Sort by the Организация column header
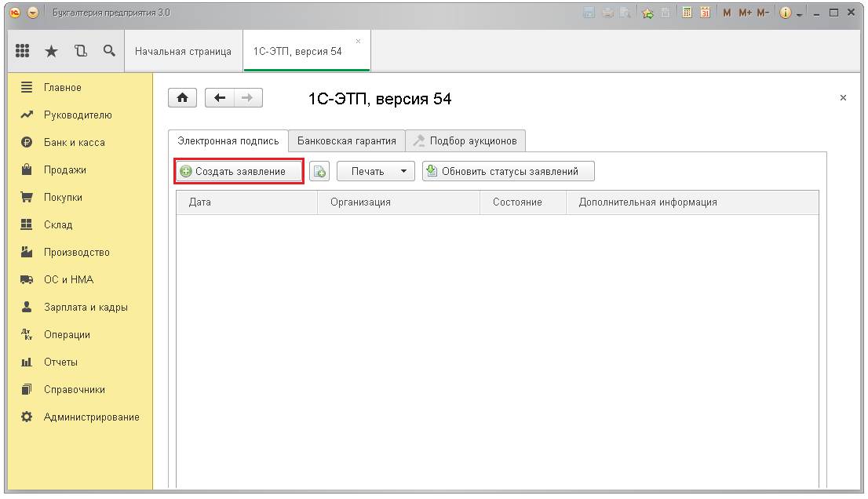The image size is (868, 499). coord(399,202)
